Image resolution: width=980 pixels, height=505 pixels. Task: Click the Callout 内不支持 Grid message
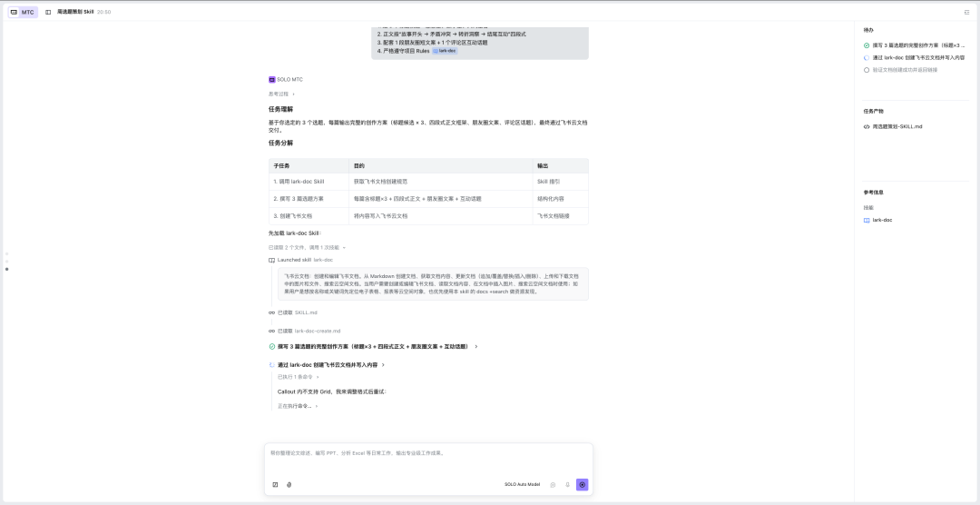point(332,391)
